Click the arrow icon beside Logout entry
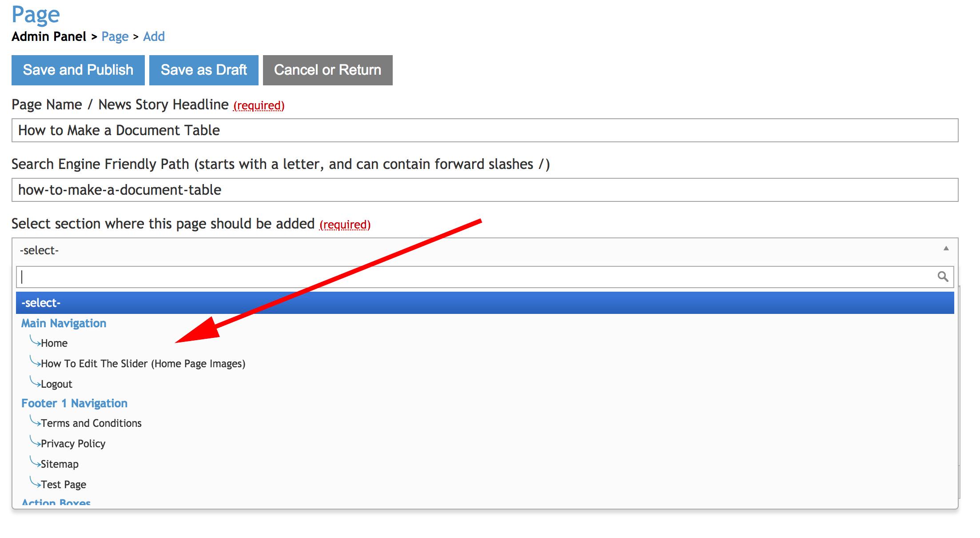Image resolution: width=980 pixels, height=538 pixels. click(35, 382)
